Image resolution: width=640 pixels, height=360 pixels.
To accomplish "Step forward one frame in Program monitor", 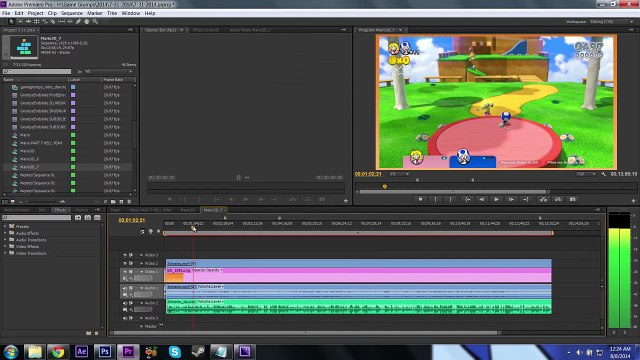I will tap(511, 199).
